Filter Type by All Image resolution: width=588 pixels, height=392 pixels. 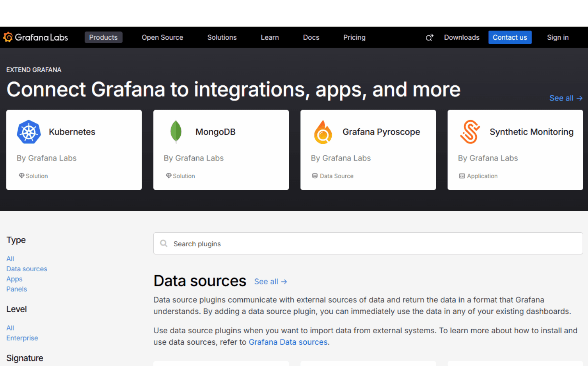(x=10, y=259)
